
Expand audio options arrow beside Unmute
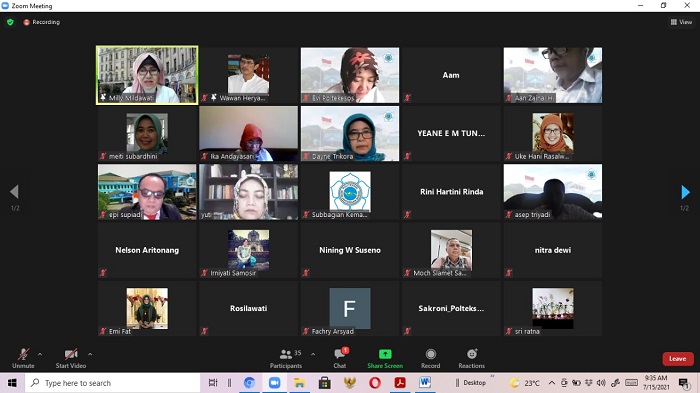pyautogui.click(x=40, y=354)
